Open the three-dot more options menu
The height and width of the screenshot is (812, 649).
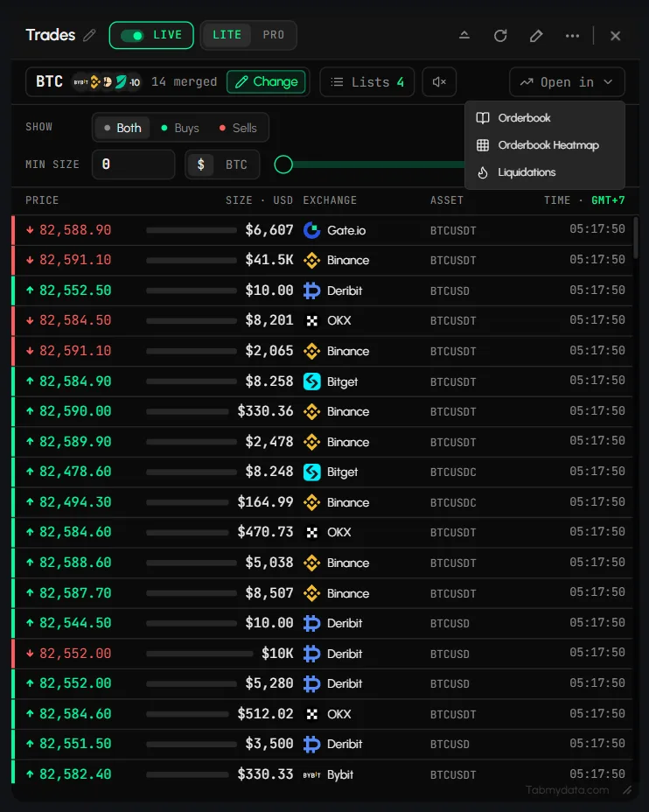click(x=572, y=36)
